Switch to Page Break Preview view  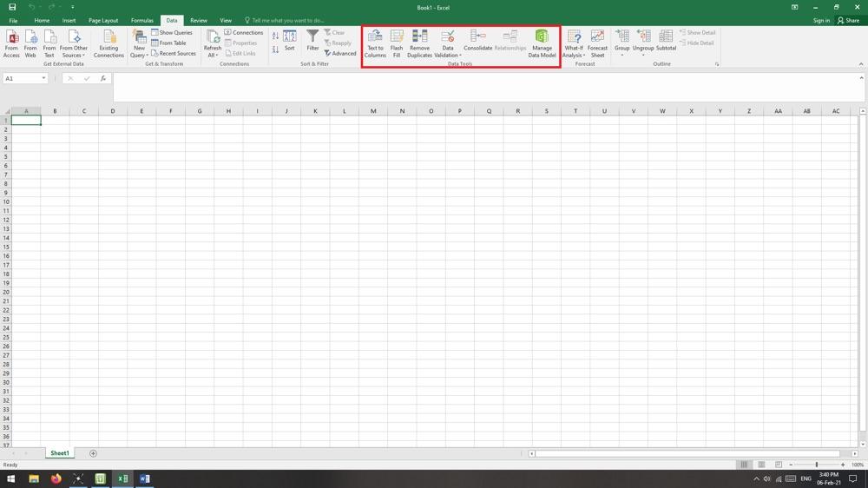coord(779,465)
